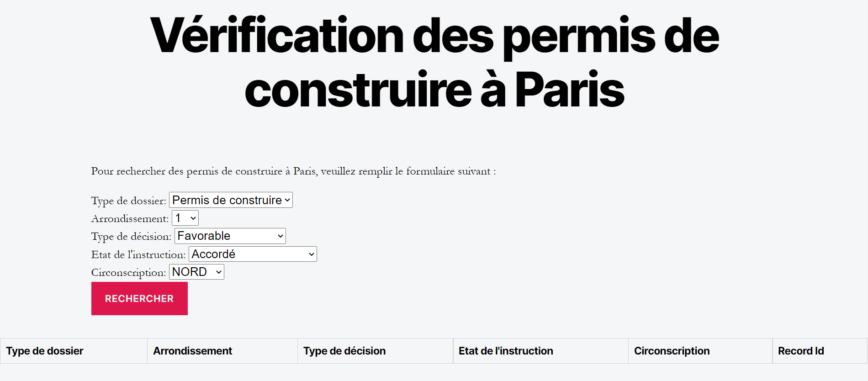Expand the Arrondissement selector
Image resolution: width=868 pixels, height=381 pixels.
click(x=185, y=218)
